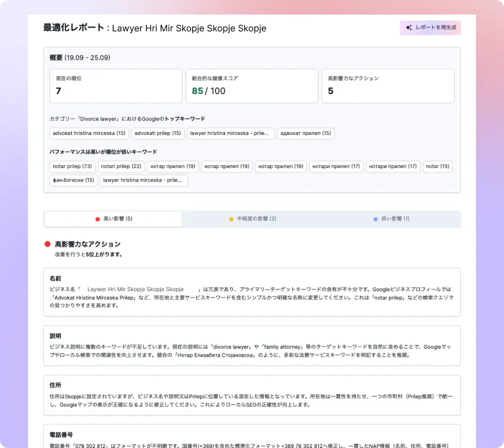The image size is (504, 448).
Task: Select the notar (15) keyword chip
Action: pos(437,166)
